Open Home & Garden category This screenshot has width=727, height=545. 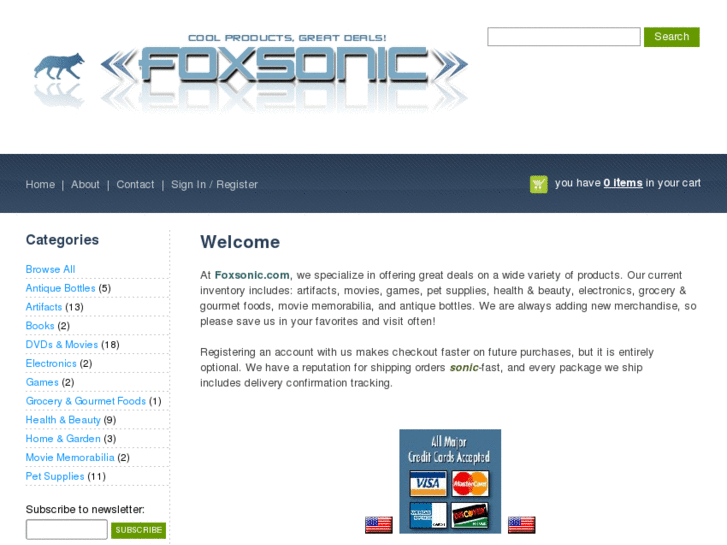pos(63,439)
